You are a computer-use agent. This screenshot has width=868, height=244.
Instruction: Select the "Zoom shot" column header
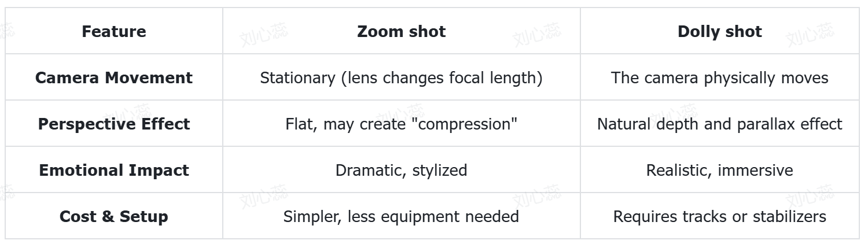(401, 31)
